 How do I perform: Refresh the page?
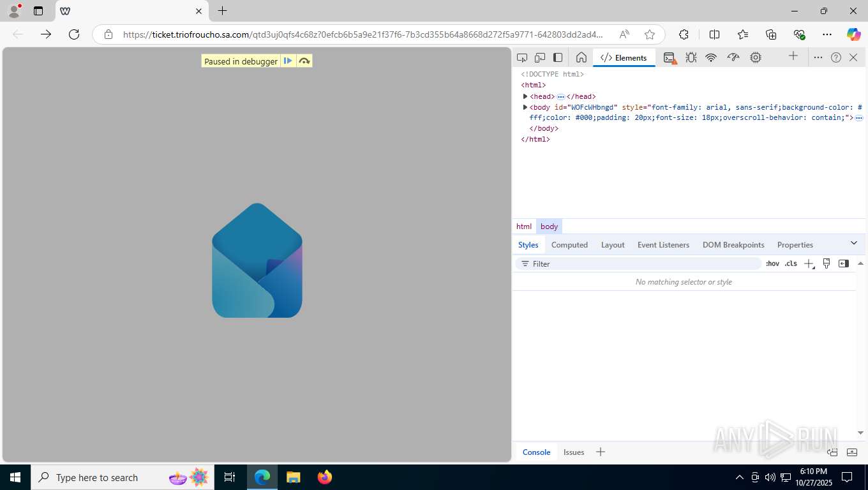(x=74, y=34)
